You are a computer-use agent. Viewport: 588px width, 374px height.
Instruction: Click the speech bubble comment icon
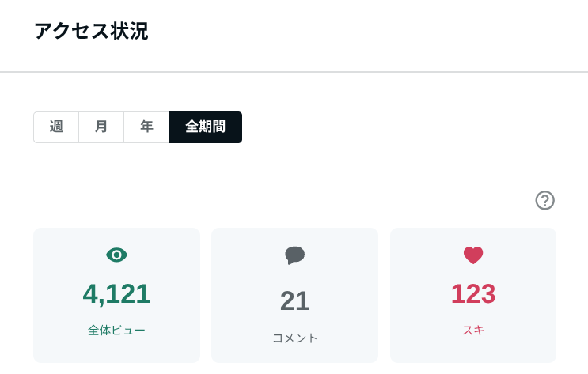pos(294,255)
